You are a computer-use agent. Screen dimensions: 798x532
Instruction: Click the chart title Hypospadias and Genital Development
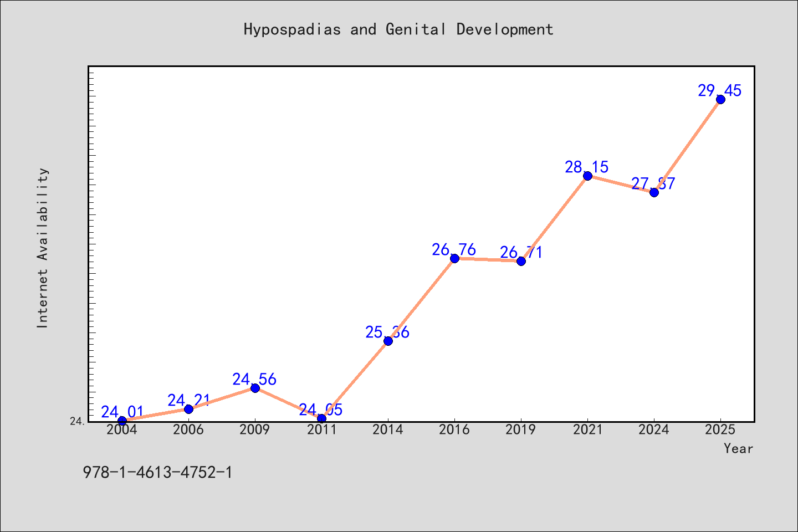[x=398, y=29]
